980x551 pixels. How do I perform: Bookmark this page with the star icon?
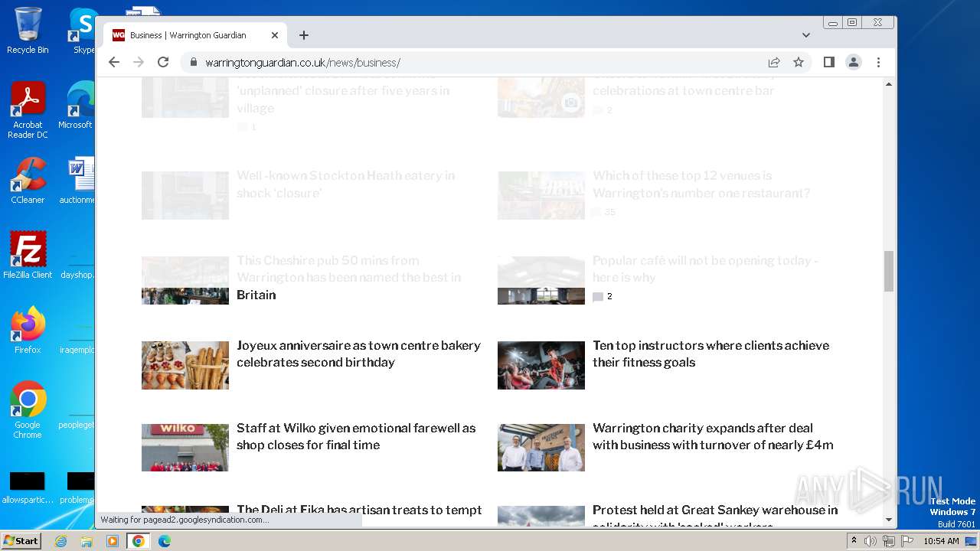[799, 63]
